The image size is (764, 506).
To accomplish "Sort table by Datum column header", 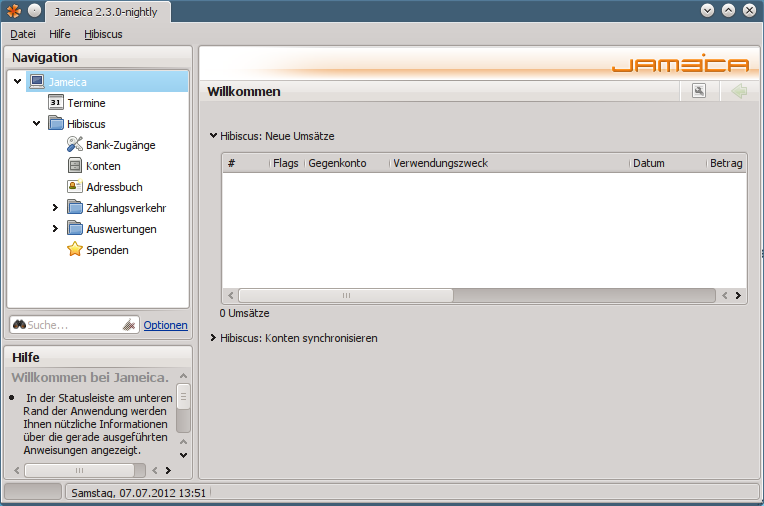I will pos(668,163).
